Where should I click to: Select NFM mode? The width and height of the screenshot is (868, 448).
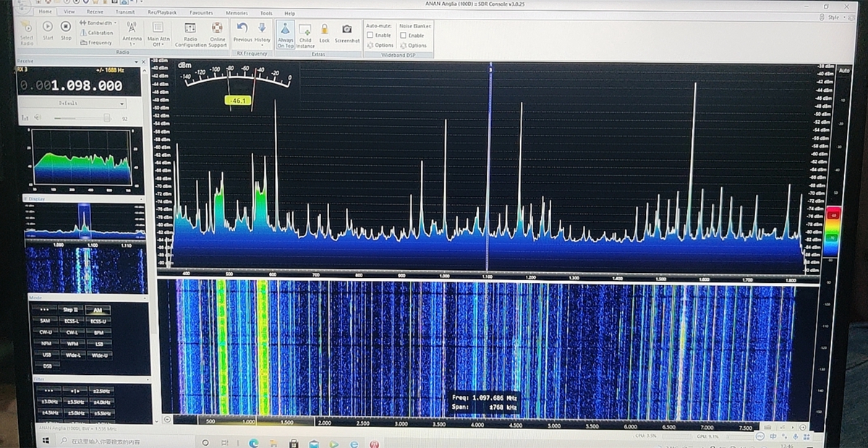(46, 343)
